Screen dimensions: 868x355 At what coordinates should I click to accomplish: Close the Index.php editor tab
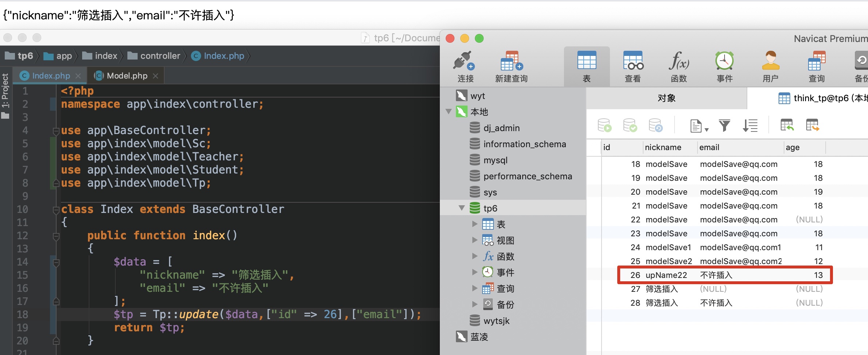pos(78,76)
